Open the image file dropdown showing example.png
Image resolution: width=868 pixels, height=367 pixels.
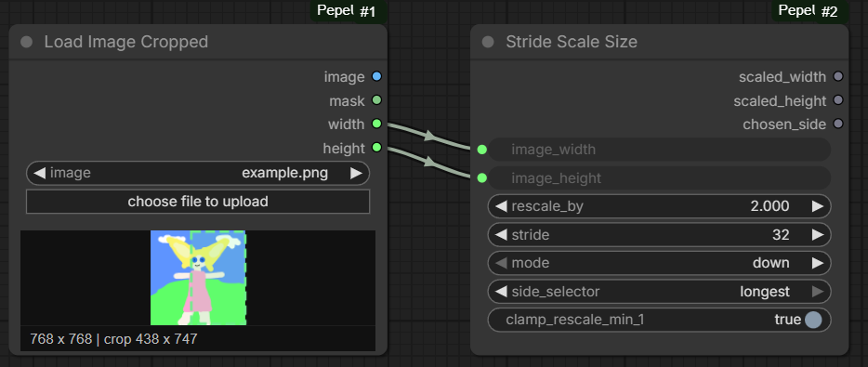click(198, 173)
